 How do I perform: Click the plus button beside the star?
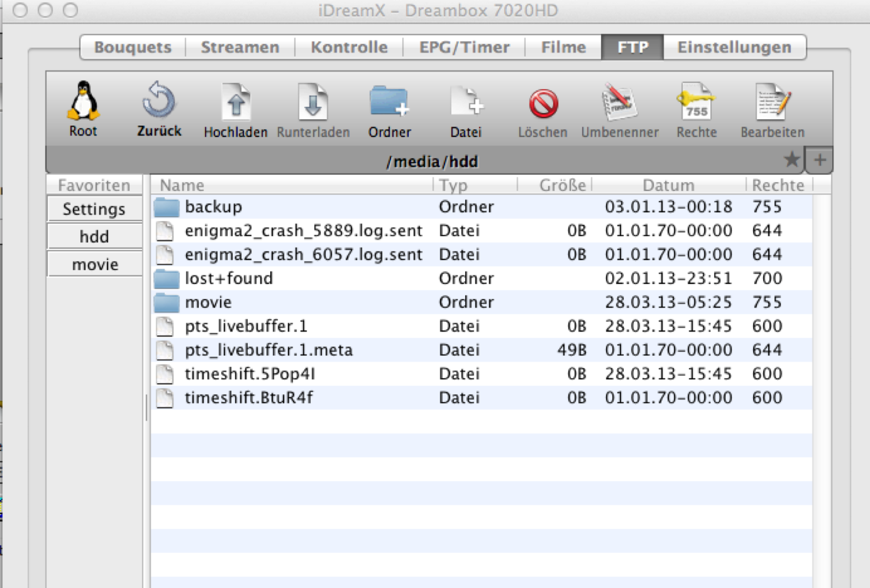coord(819,160)
